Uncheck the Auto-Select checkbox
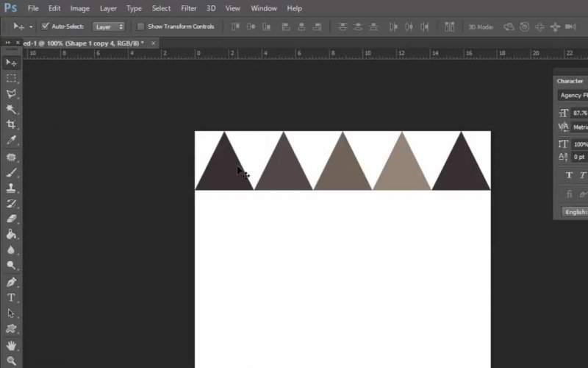 (x=46, y=26)
